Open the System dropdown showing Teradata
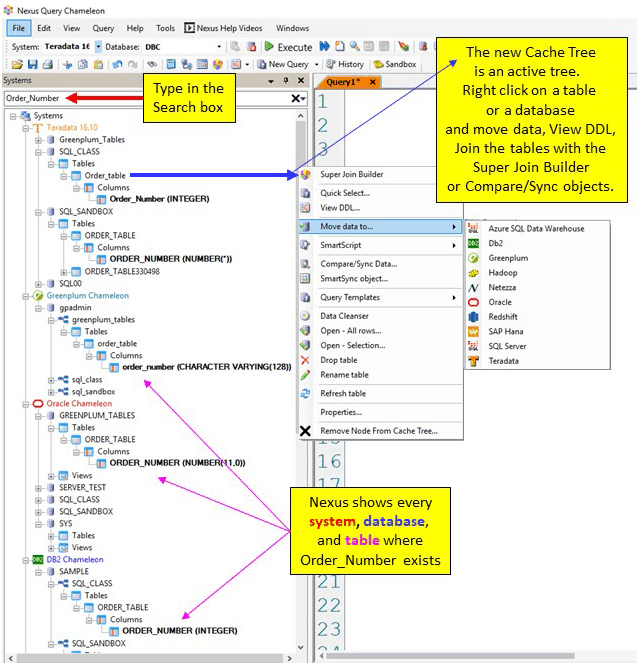Image resolution: width=638 pixels, height=669 pixels. (x=95, y=47)
